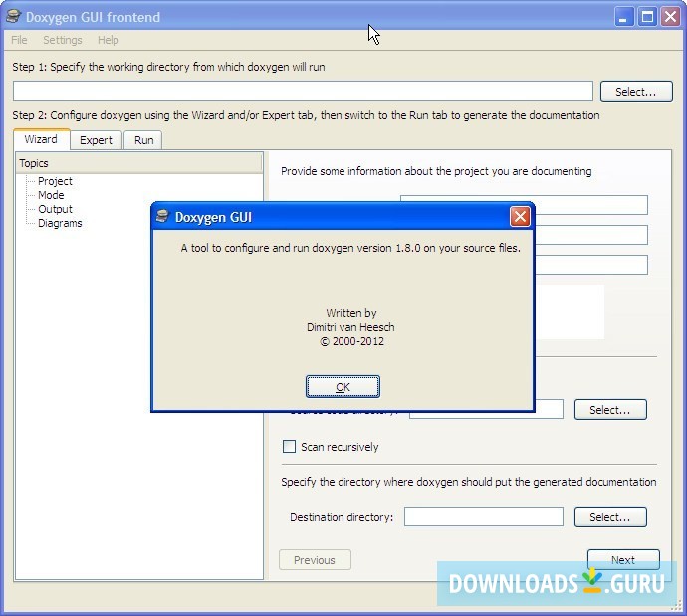The width and height of the screenshot is (687, 616).
Task: Select Project in Topics tree
Action: (55, 181)
